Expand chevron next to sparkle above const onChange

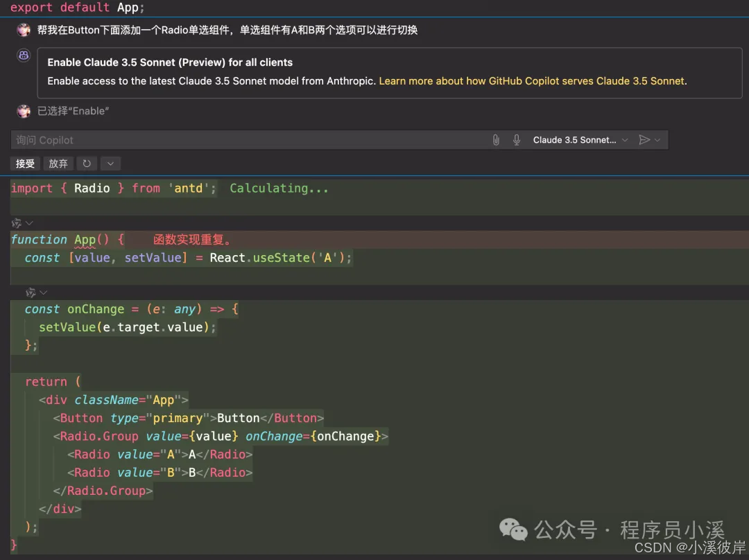tap(44, 292)
